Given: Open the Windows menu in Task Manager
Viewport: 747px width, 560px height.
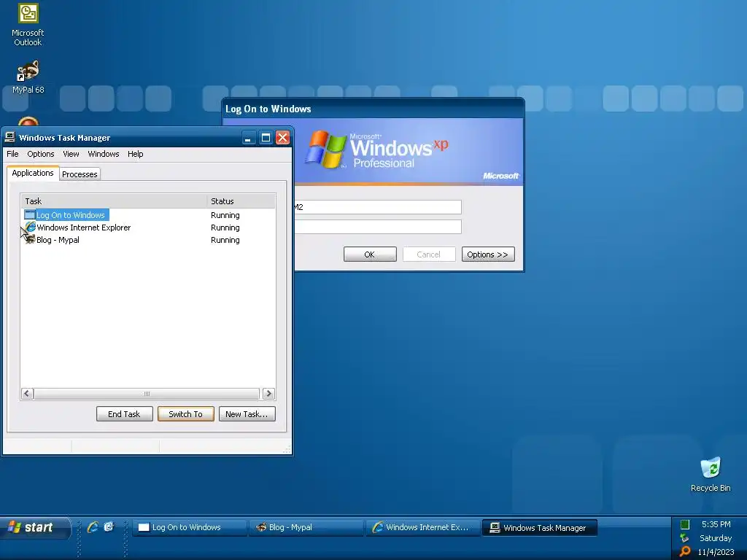Looking at the screenshot, I should pos(104,154).
